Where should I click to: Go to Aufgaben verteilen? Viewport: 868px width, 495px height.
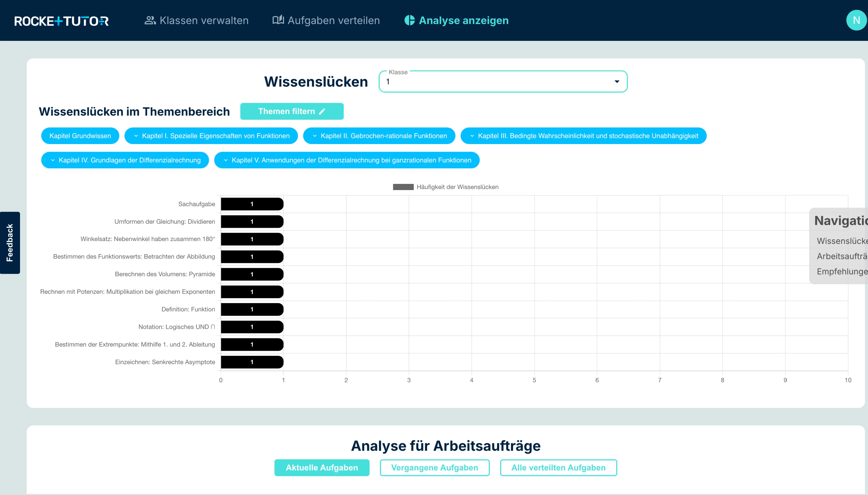pos(326,20)
